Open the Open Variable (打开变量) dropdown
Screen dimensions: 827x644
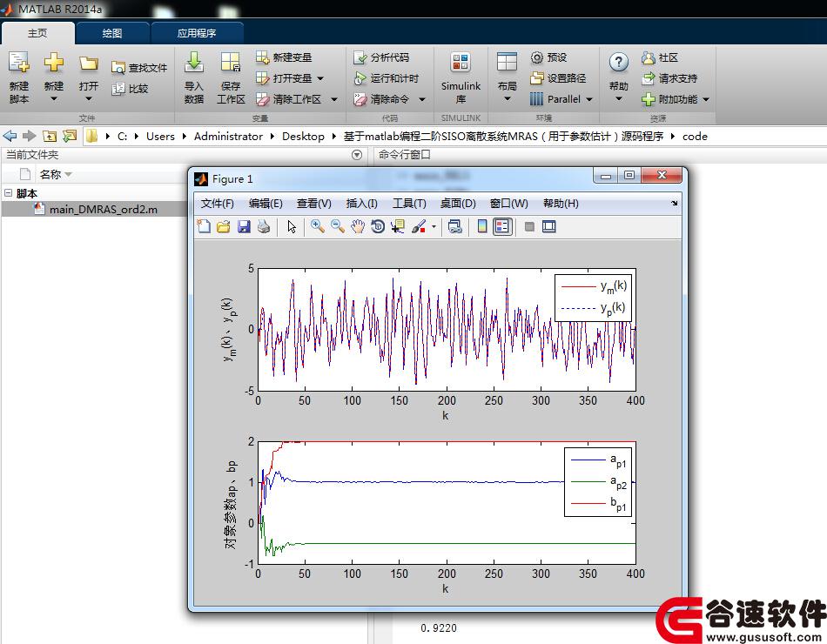point(320,78)
